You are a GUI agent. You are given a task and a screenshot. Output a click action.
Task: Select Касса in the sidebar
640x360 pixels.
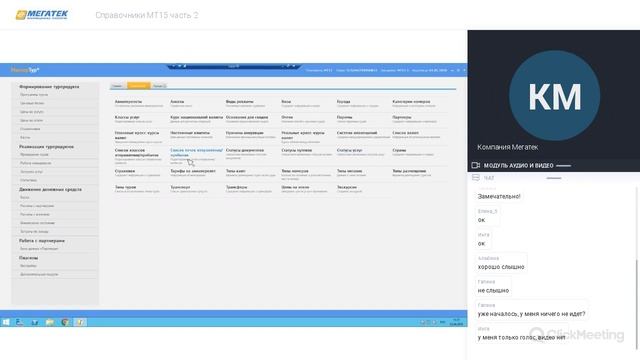tap(24, 198)
